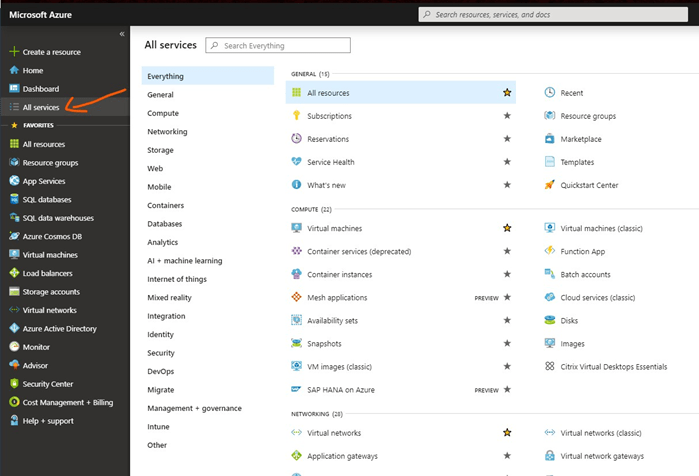The image size is (699, 476).
Task: Select the Azure Active Directory icon
Action: [14, 328]
